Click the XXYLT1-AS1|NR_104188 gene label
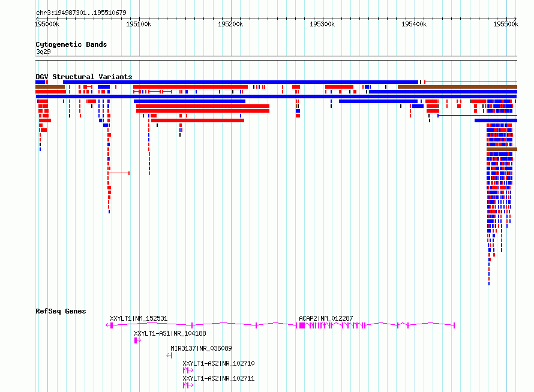The width and height of the screenshot is (534, 392). tap(170, 333)
